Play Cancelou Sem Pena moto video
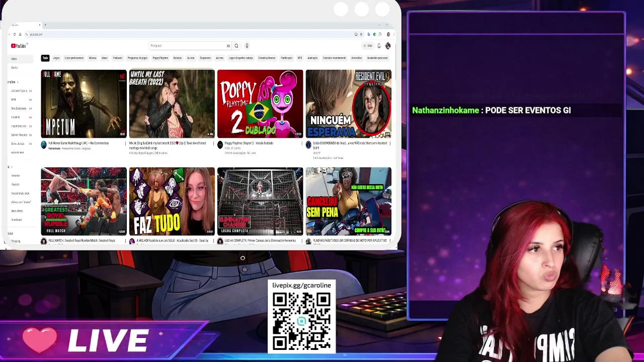 coord(348,201)
